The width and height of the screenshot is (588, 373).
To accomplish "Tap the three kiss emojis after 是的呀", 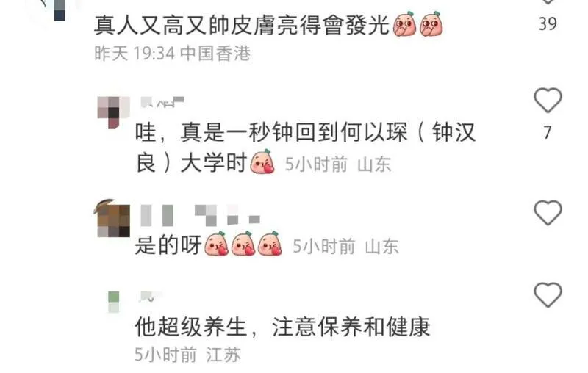I will pyautogui.click(x=243, y=244).
